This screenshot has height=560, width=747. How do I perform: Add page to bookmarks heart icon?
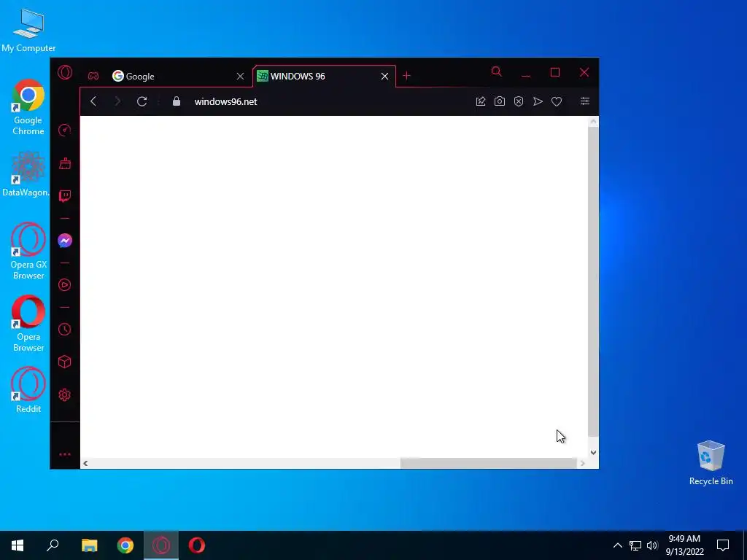tap(557, 101)
